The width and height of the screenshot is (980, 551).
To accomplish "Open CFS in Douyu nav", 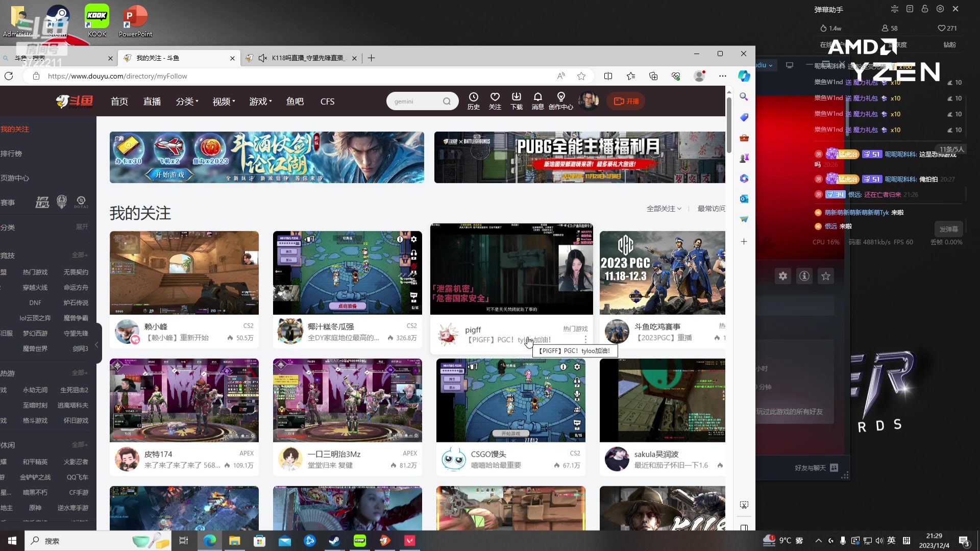I will pyautogui.click(x=327, y=102).
